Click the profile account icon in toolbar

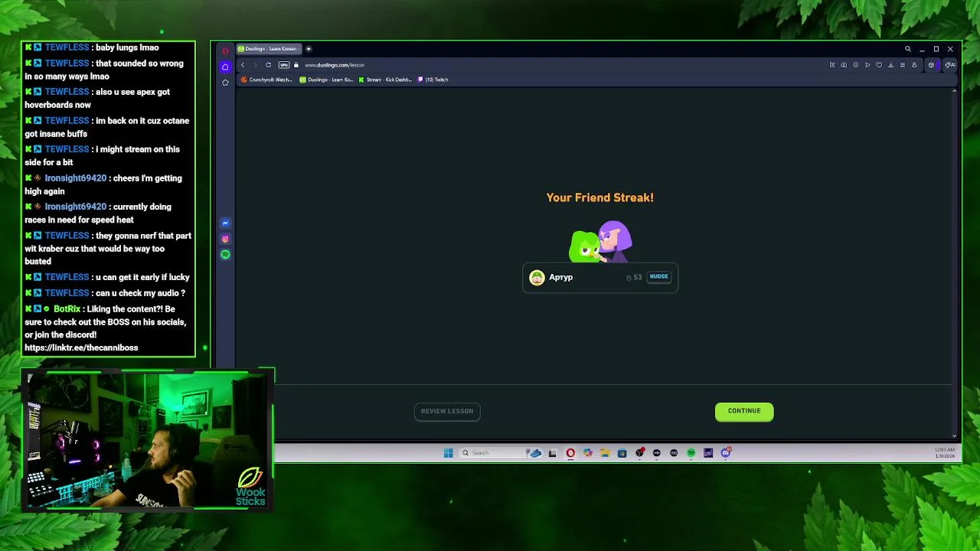pos(914,65)
